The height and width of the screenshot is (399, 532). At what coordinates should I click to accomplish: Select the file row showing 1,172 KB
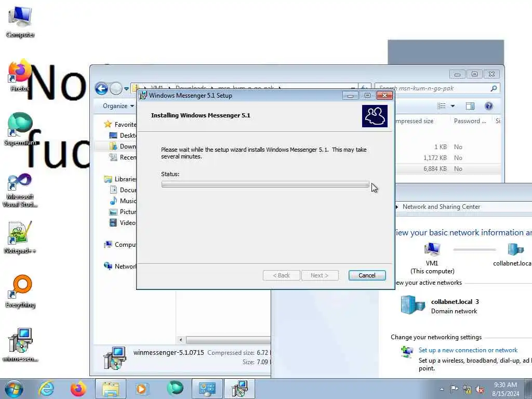pyautogui.click(x=448, y=158)
